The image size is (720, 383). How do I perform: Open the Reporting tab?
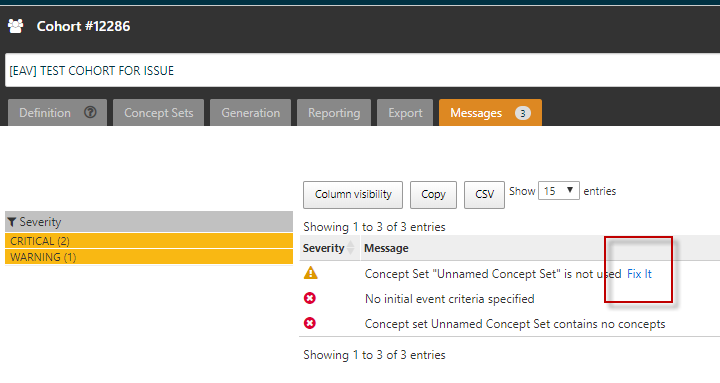pos(334,113)
